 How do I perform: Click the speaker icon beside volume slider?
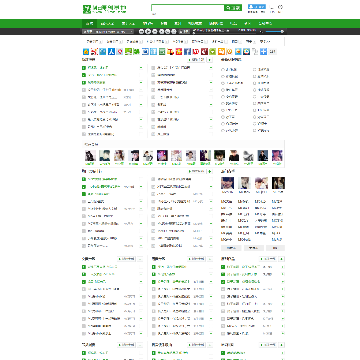(261, 31)
